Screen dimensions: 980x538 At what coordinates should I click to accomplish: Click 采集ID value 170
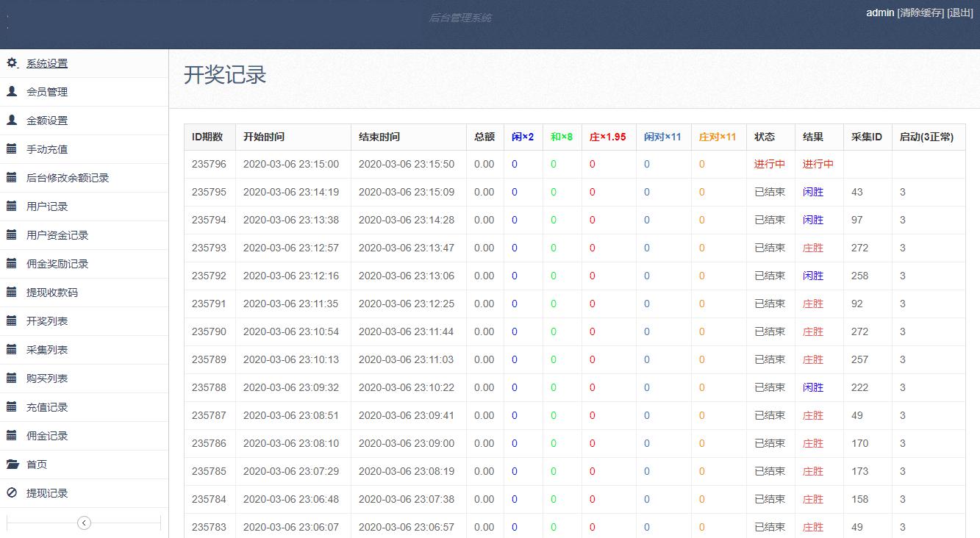click(x=860, y=443)
